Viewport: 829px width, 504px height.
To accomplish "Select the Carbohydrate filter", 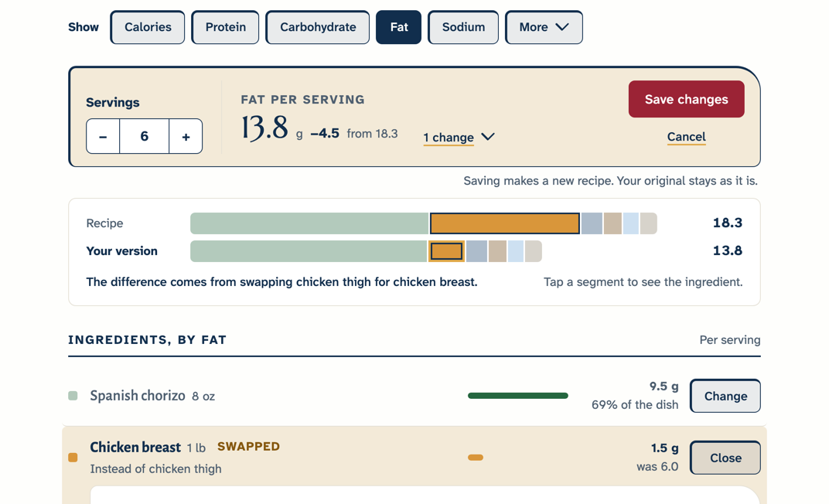I will pyautogui.click(x=318, y=27).
